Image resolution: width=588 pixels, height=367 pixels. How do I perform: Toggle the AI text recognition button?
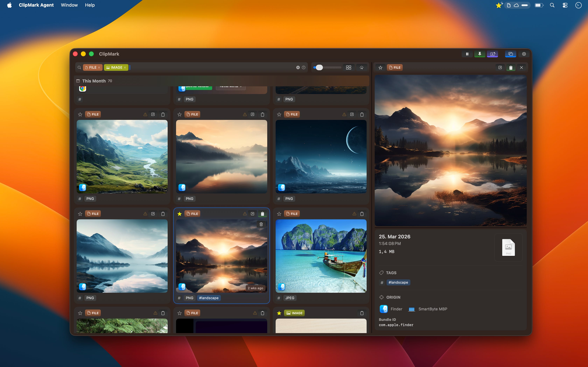click(492, 54)
